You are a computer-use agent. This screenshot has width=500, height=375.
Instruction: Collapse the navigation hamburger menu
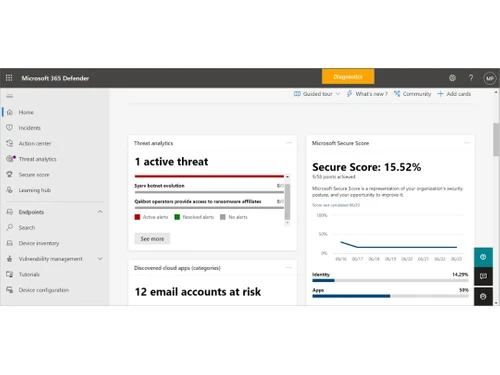[x=10, y=96]
